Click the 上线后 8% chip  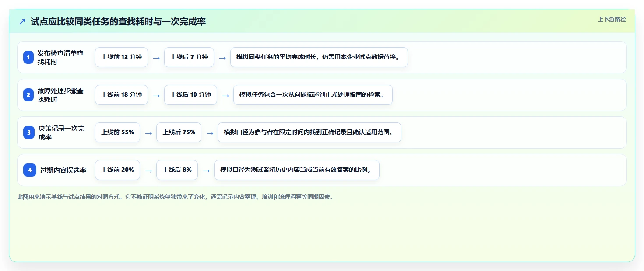click(177, 170)
